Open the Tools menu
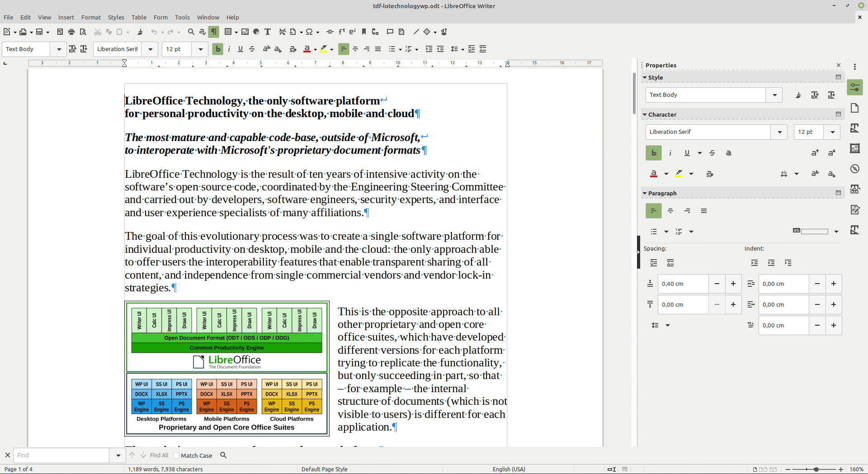The height and width of the screenshot is (474, 868). pos(182,17)
